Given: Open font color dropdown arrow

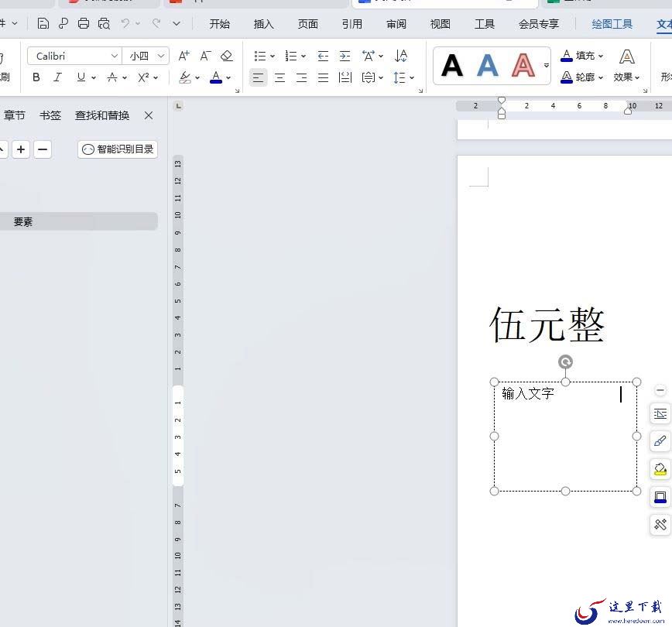Looking at the screenshot, I should [x=228, y=78].
